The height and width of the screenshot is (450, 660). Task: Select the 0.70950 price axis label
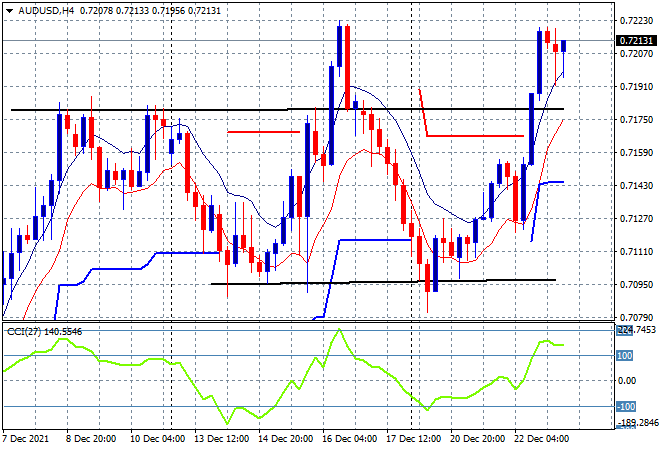click(x=636, y=285)
